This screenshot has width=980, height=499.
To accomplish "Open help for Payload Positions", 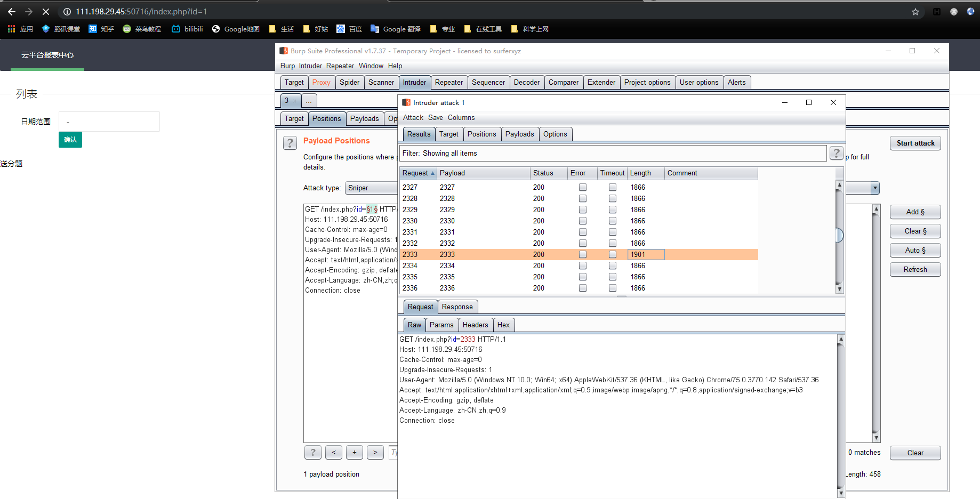I will tap(290, 143).
